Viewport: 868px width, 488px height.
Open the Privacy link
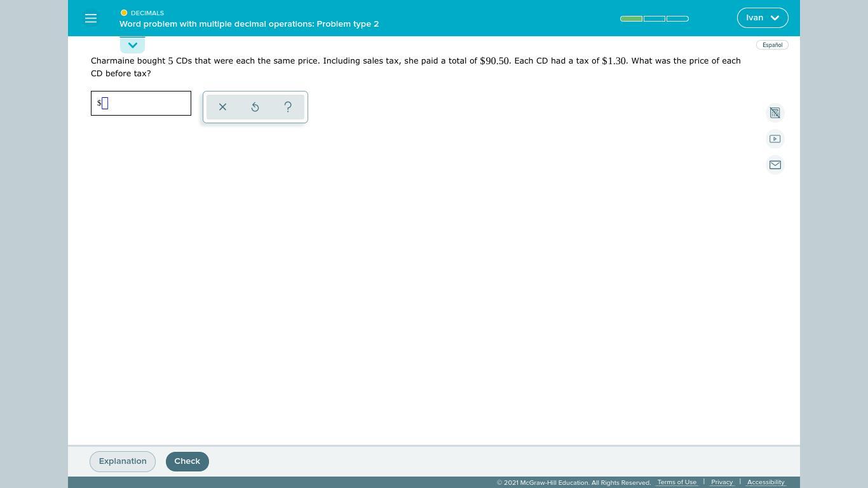pyautogui.click(x=722, y=482)
